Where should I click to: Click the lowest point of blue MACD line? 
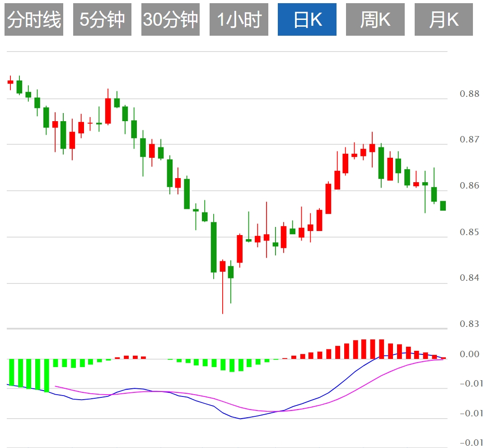coord(240,419)
